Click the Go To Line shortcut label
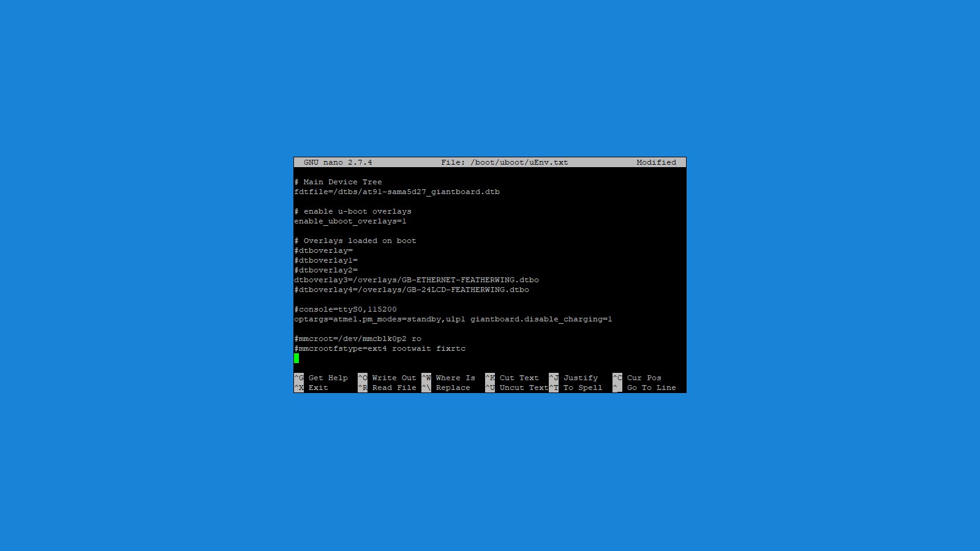Image resolution: width=980 pixels, height=551 pixels. pyautogui.click(x=652, y=388)
